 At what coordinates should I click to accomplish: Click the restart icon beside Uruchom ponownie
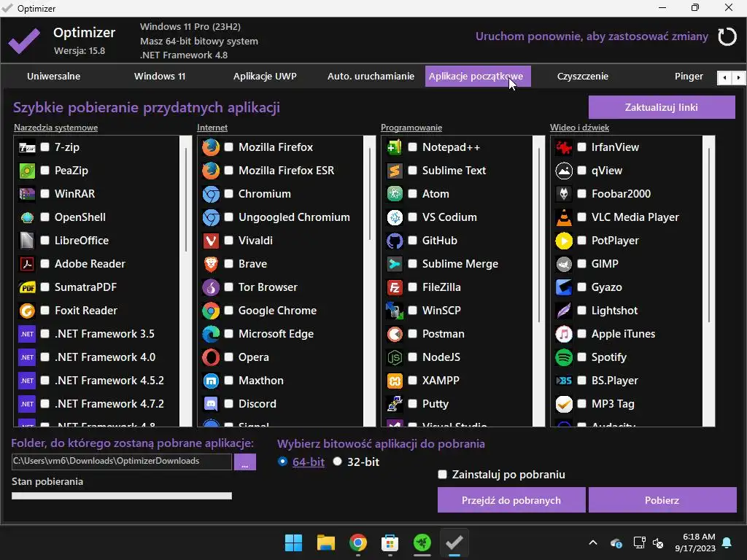[x=727, y=36]
